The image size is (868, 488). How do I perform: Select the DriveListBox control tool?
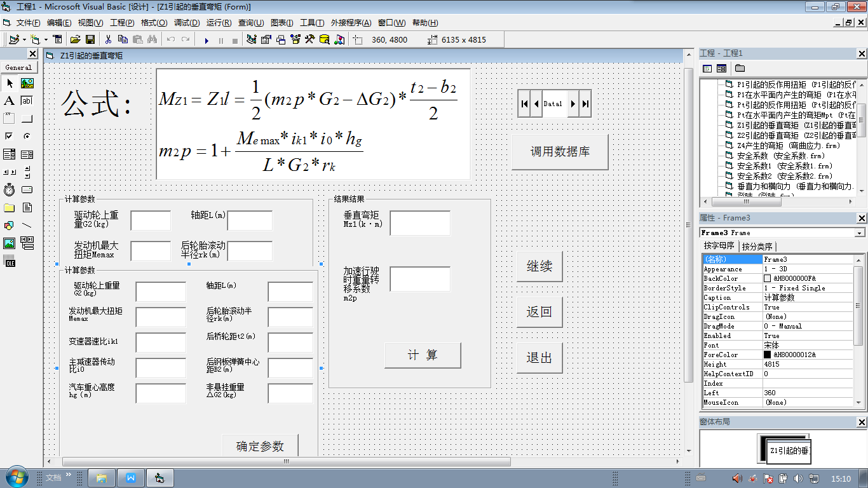point(27,190)
